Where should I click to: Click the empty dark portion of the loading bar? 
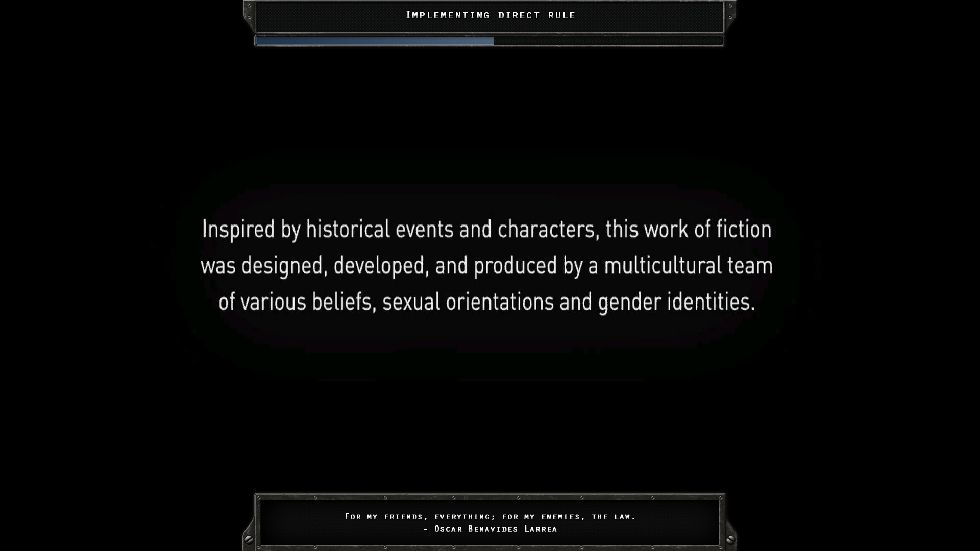click(607, 41)
